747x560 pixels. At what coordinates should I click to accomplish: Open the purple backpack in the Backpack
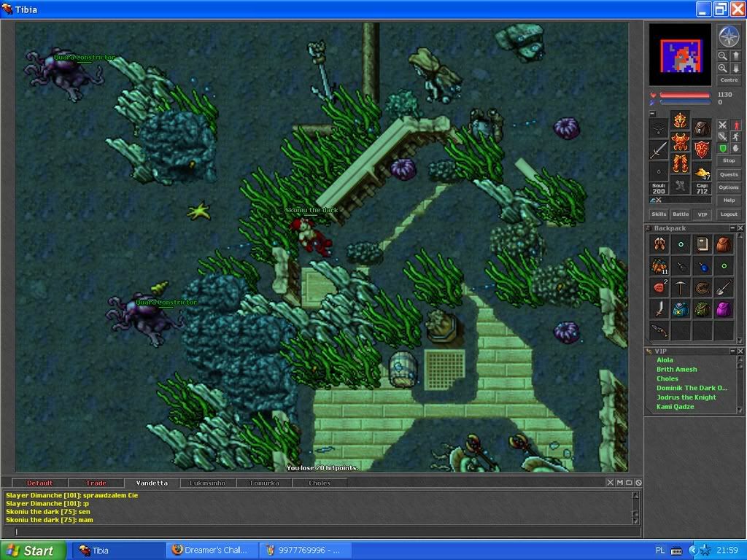tap(724, 309)
